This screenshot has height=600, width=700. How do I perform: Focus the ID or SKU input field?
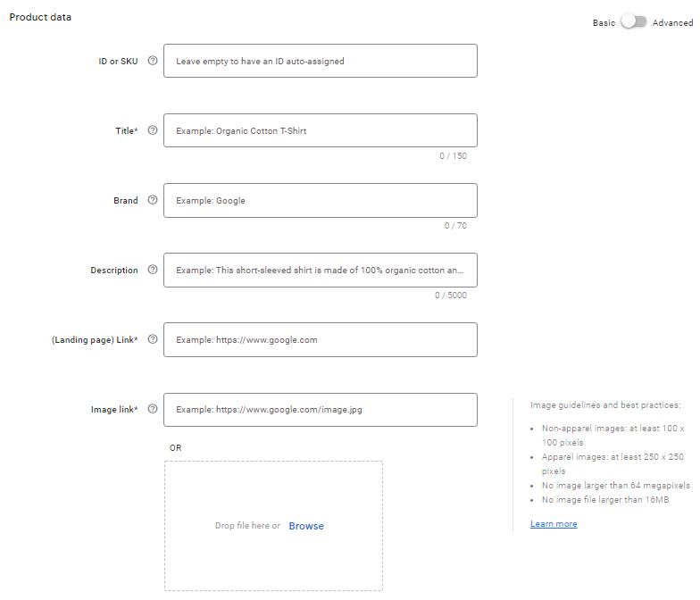[x=320, y=61]
